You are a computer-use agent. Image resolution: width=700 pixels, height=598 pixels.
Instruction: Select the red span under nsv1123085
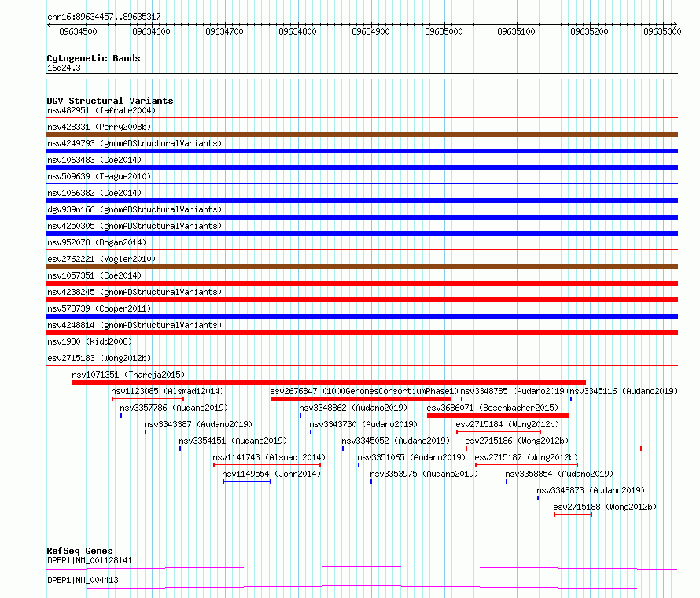148,398
